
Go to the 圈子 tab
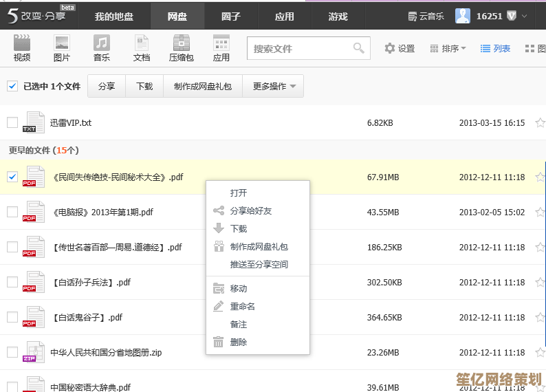[x=231, y=16]
